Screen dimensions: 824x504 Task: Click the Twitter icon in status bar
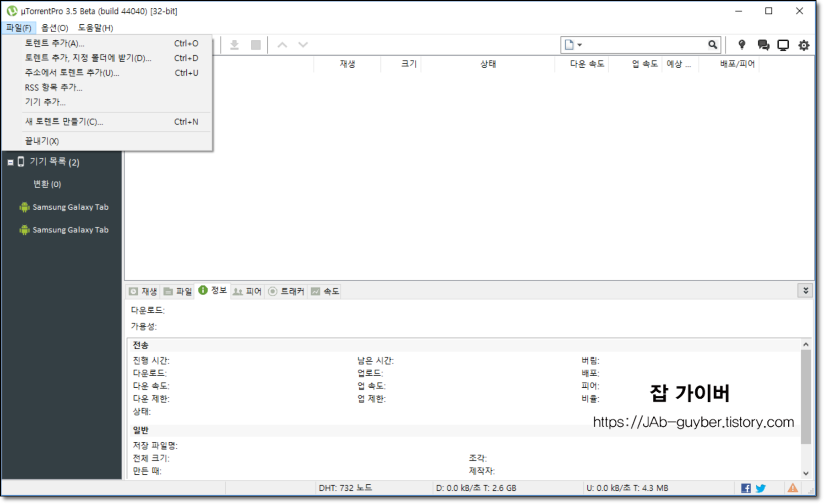[x=761, y=488]
